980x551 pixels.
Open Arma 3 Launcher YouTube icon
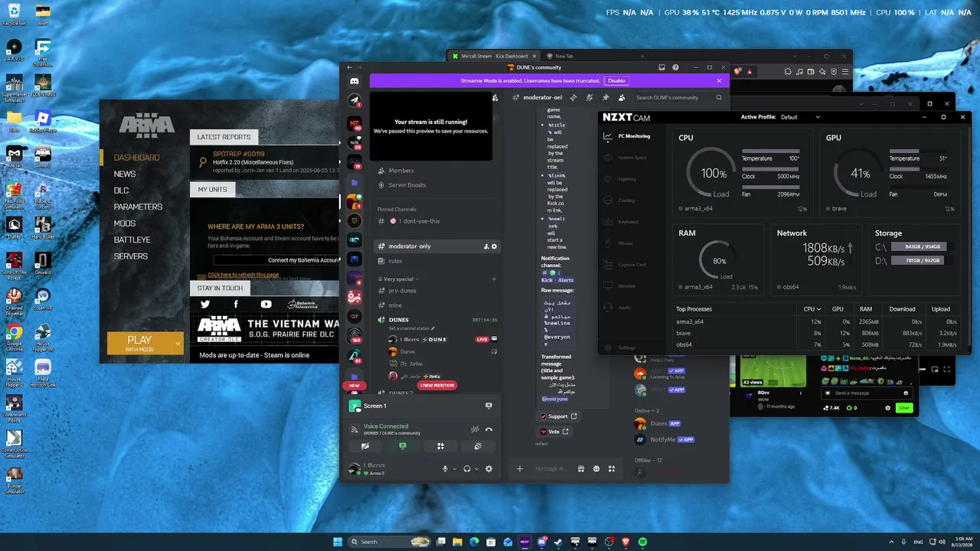tap(266, 304)
